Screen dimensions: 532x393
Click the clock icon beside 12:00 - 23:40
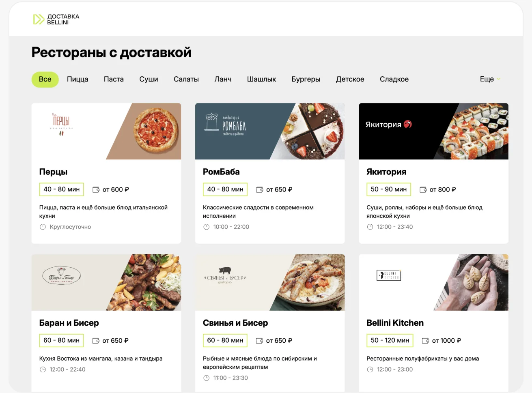(370, 227)
